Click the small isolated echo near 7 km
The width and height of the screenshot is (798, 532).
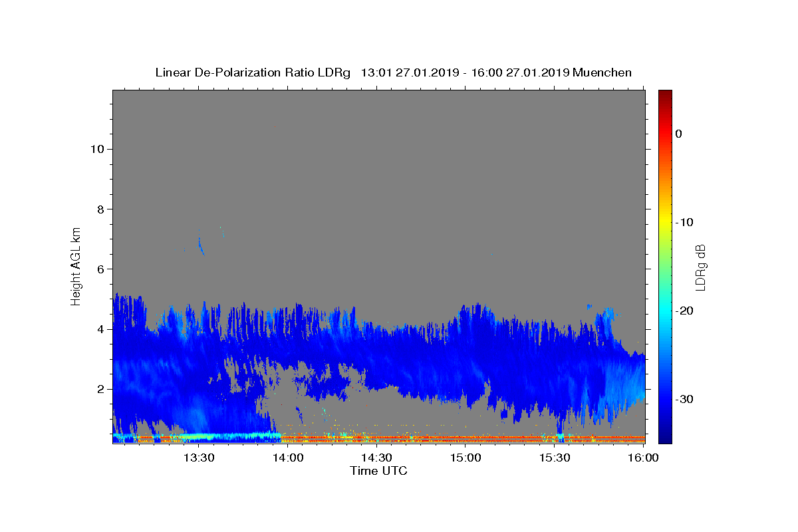pos(201,245)
